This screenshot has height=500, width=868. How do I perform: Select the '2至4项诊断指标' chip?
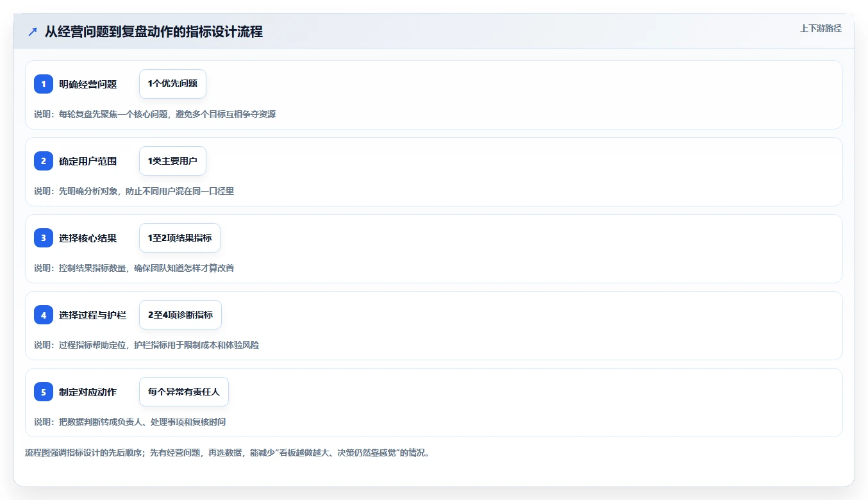coord(180,315)
